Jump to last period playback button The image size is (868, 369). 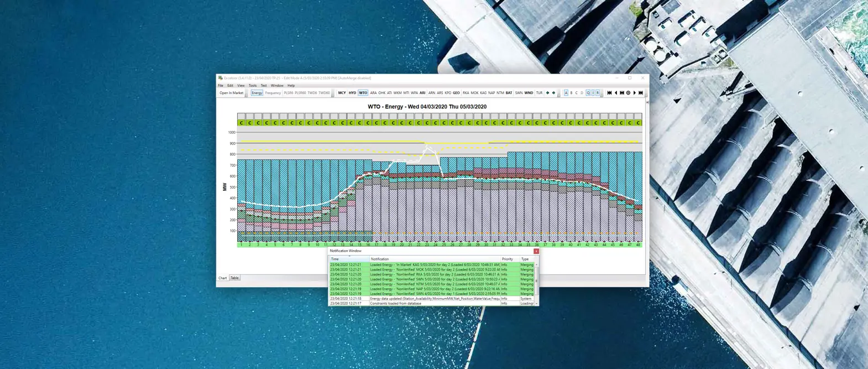[x=641, y=93]
